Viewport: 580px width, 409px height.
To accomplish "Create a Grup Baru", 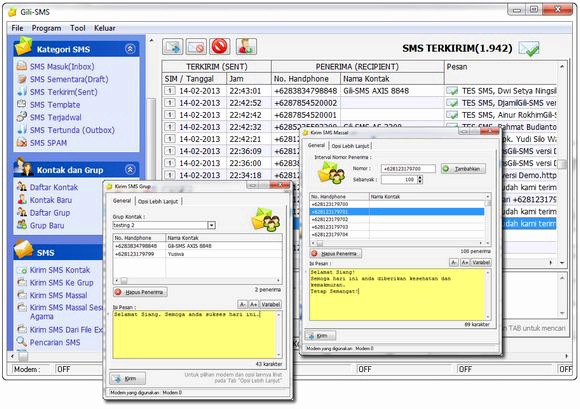I will click(47, 226).
